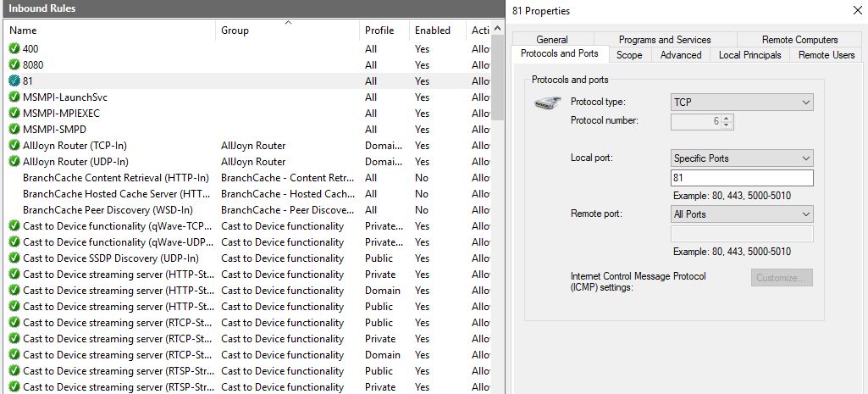868x394 pixels.
Task: Sort rules by the Enabled column header
Action: pyautogui.click(x=437, y=31)
